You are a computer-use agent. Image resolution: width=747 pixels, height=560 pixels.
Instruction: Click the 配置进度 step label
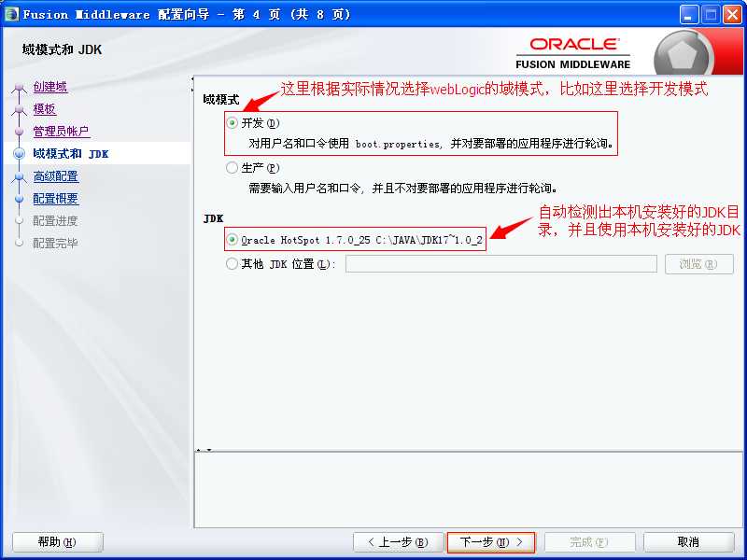point(55,221)
